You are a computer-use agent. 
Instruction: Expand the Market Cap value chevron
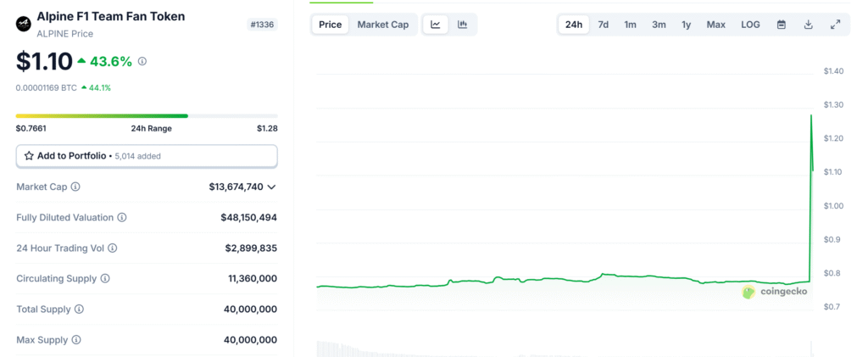(x=271, y=187)
